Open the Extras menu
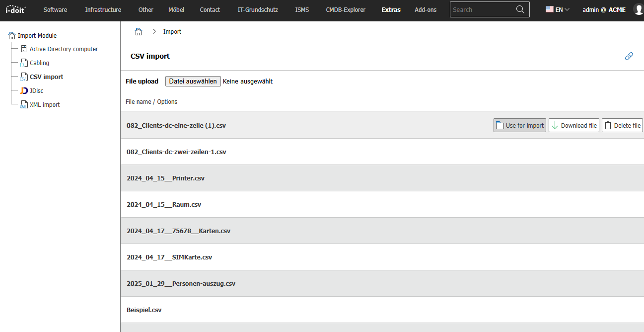 (391, 9)
